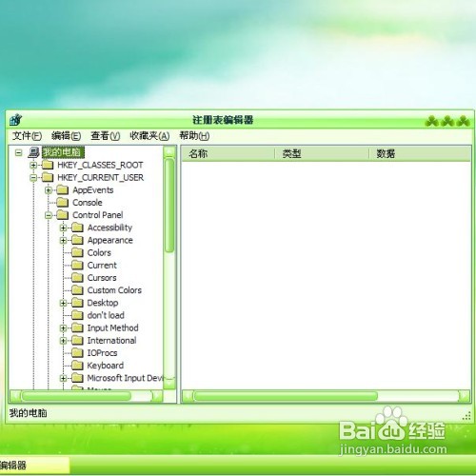This screenshot has width=476, height=476.
Task: Click the Microsoft Input Devices folder icon
Action: 77,378
